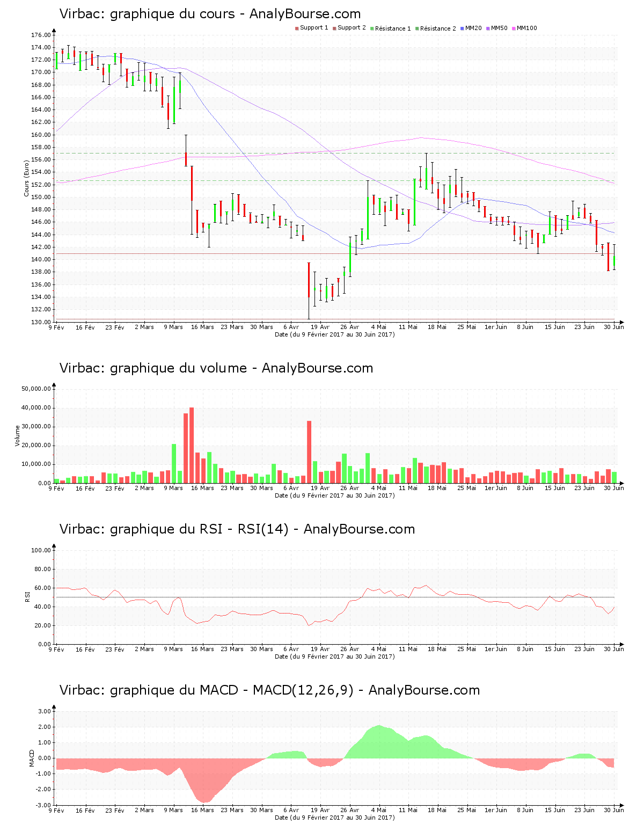644x832 pixels.
Task: Click the 'Volume' vertical axis label
Action: [17, 435]
